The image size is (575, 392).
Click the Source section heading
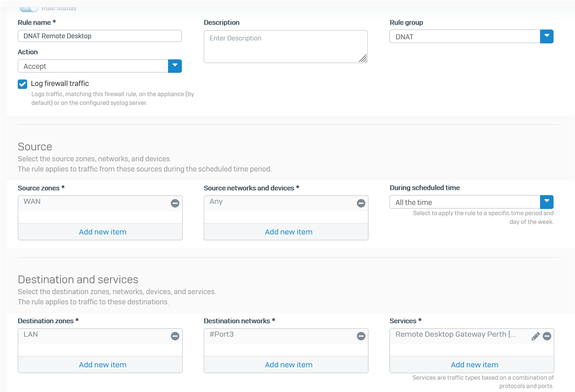[x=35, y=147]
